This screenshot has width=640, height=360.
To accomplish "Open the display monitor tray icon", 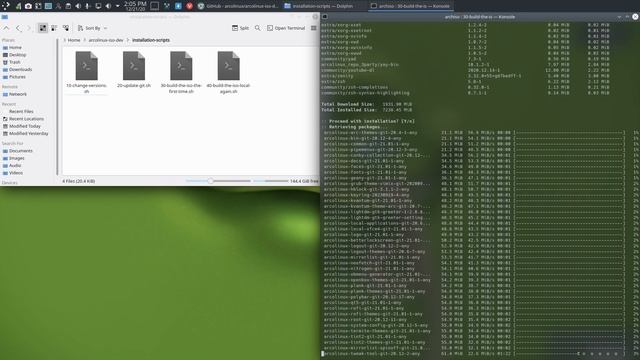I will click(98, 6).
